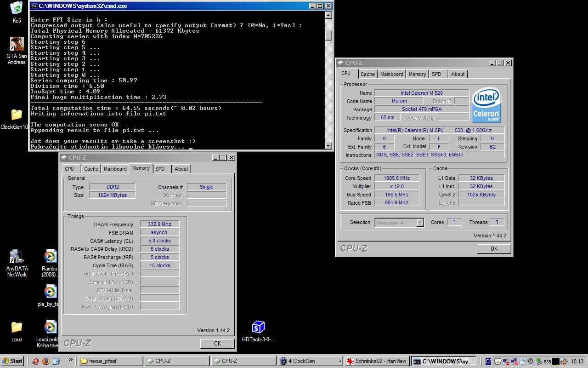Viewport: 588px width, 368px height.
Task: Click the CS language indicator in tray
Action: pyautogui.click(x=488, y=361)
